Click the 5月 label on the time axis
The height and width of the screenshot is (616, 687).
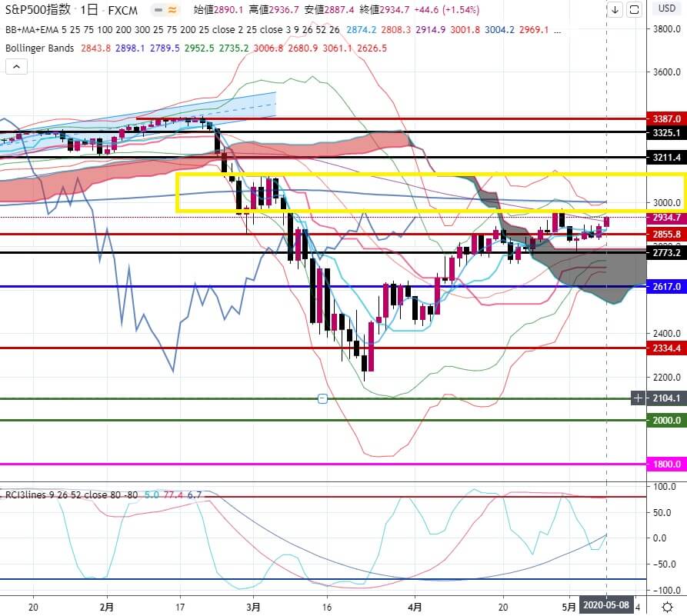pos(569,608)
